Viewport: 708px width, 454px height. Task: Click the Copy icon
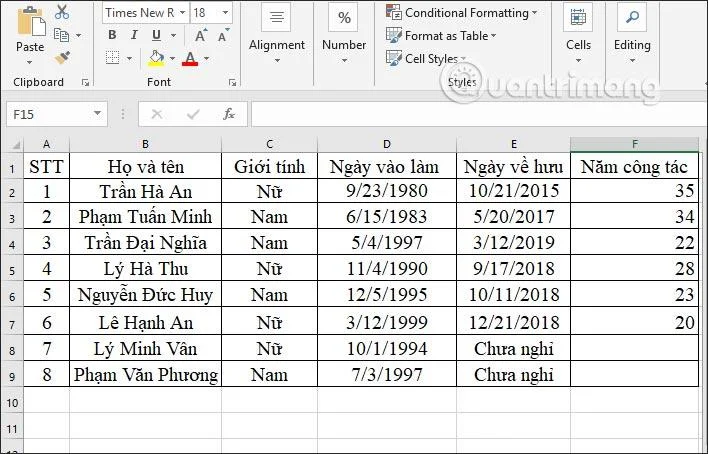click(61, 35)
